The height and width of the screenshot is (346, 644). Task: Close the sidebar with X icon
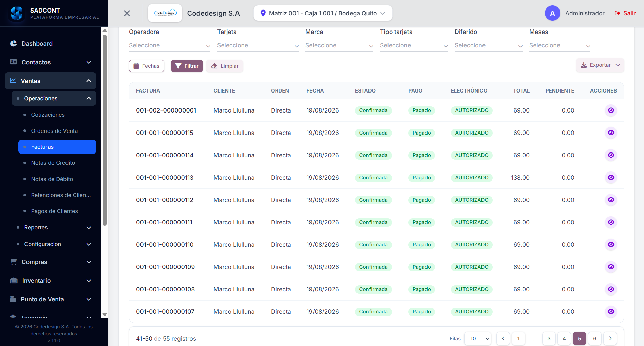pos(127,13)
